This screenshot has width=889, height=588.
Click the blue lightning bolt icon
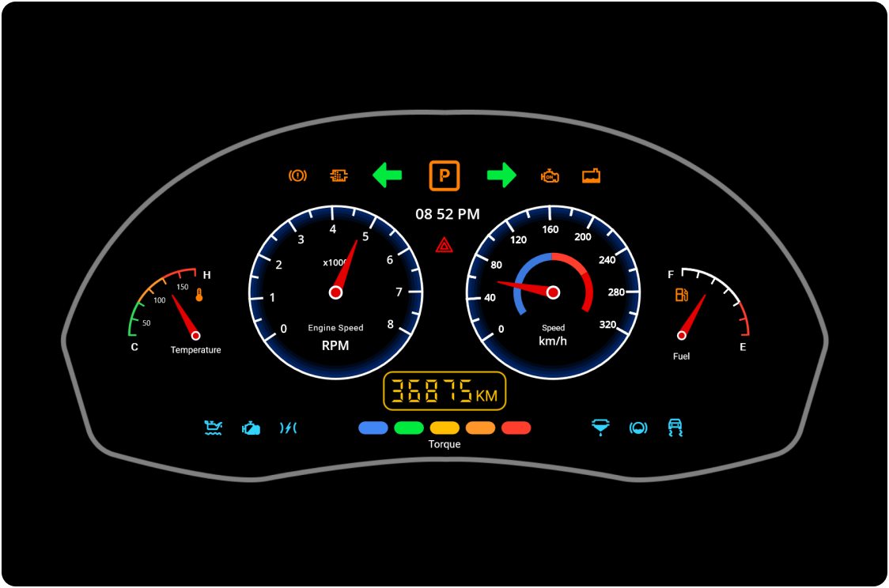[x=288, y=428]
